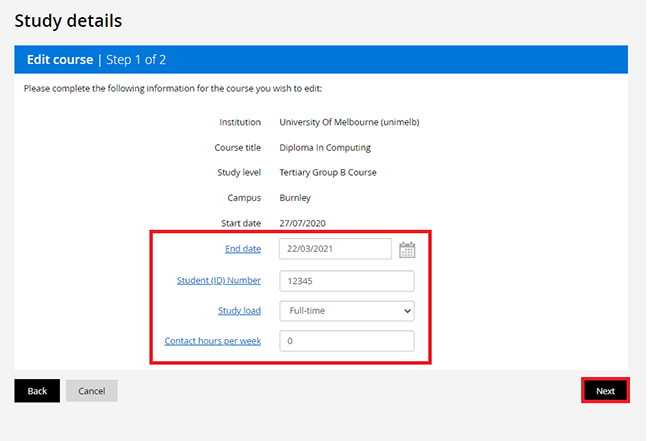Click the start date value 27/07/2020
650x441 pixels.
pyautogui.click(x=302, y=223)
